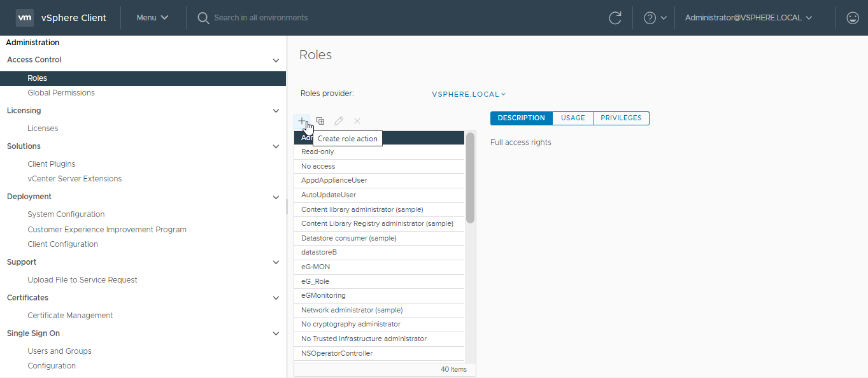
Task: Select the No access role
Action: pyautogui.click(x=379, y=166)
